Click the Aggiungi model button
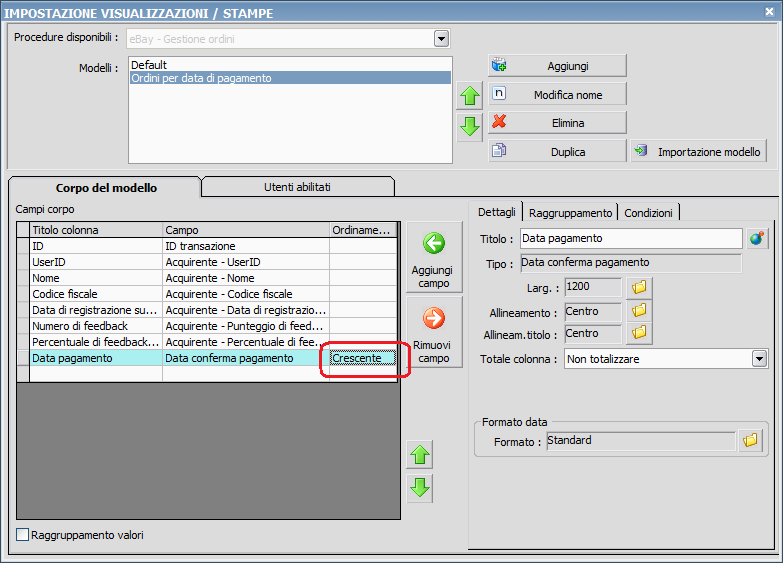Viewport: 783px width, 563px height. click(x=557, y=66)
